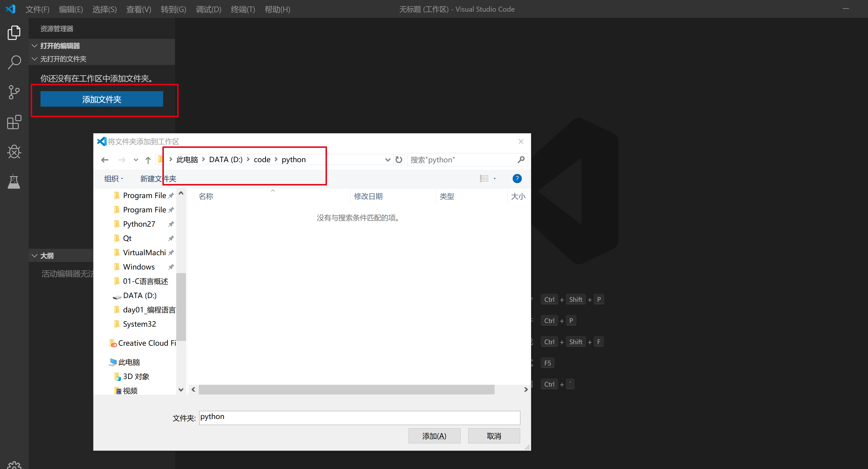Click the tree pane scroll down arrow

[181, 390]
